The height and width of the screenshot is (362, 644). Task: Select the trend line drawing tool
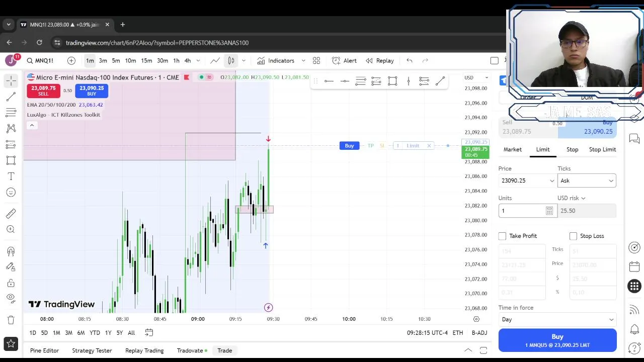click(x=11, y=97)
